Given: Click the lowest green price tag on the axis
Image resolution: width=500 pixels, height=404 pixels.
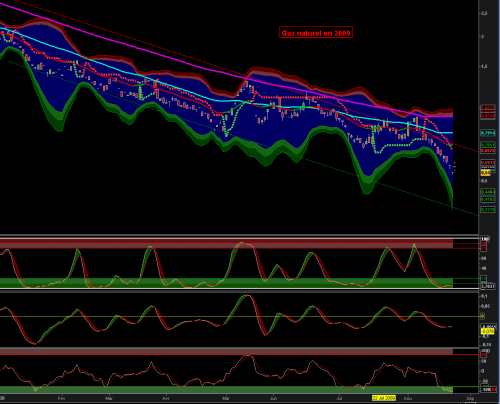Looking at the screenshot, I should pyautogui.click(x=488, y=210).
